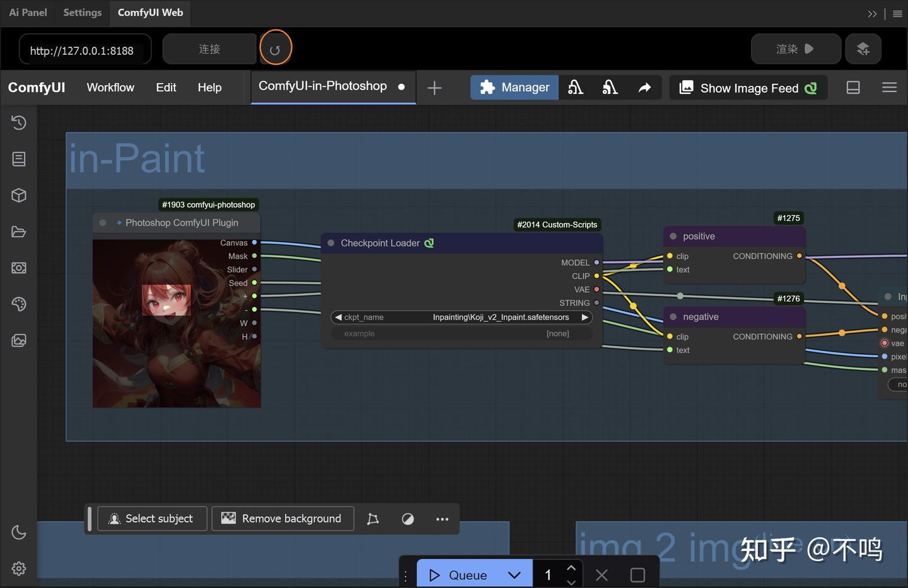Expand the Queue button dropdown arrow

514,575
